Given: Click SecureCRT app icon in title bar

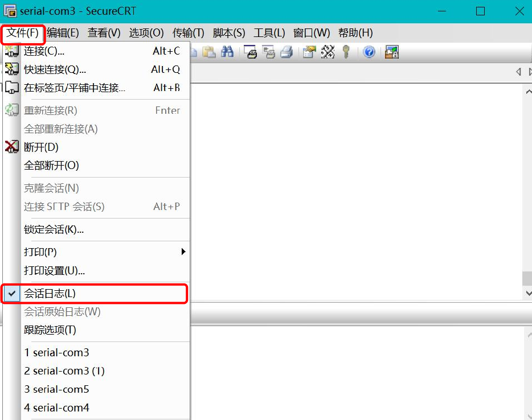Looking at the screenshot, I should (10, 11).
